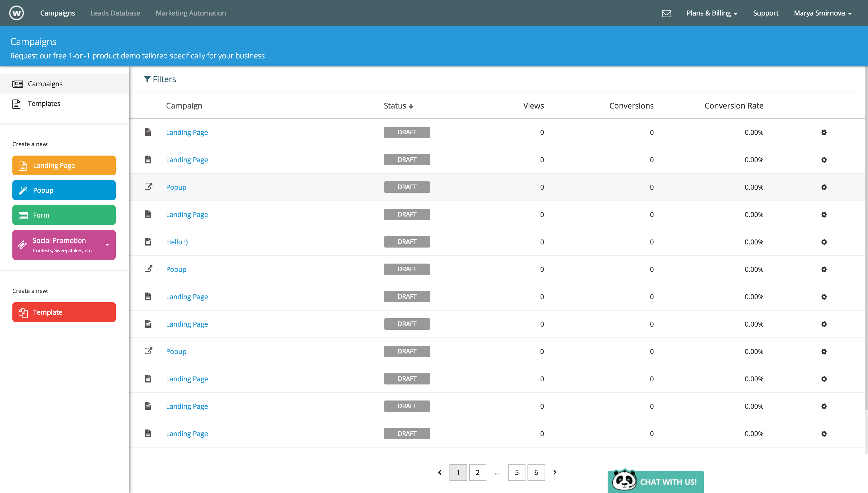Image resolution: width=868 pixels, height=493 pixels.
Task: Sort by Views column header
Action: tap(533, 106)
